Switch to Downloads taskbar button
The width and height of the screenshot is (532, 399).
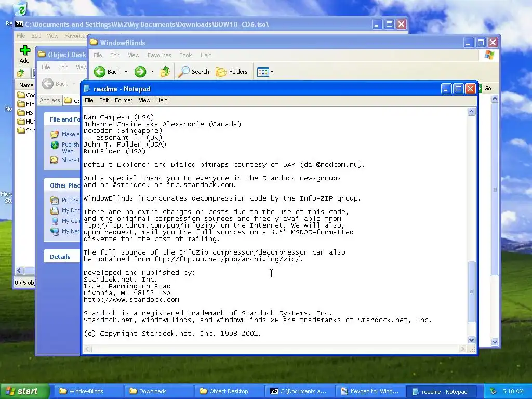coord(158,391)
